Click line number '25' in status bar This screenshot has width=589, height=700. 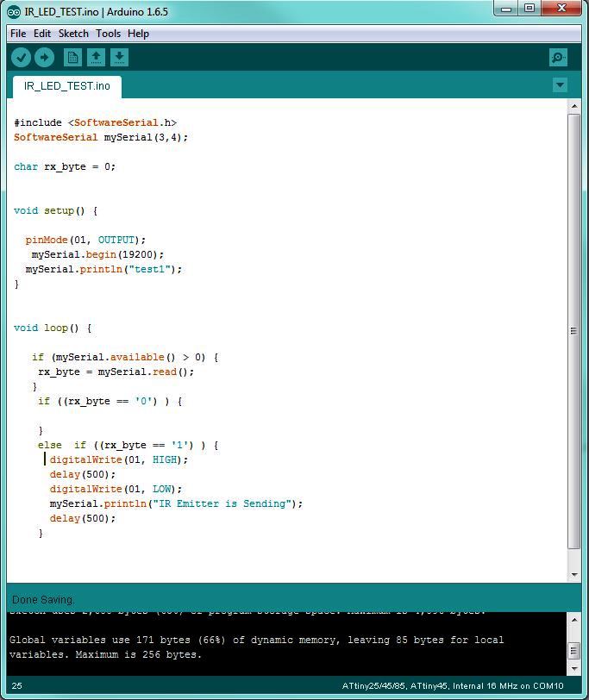click(17, 685)
